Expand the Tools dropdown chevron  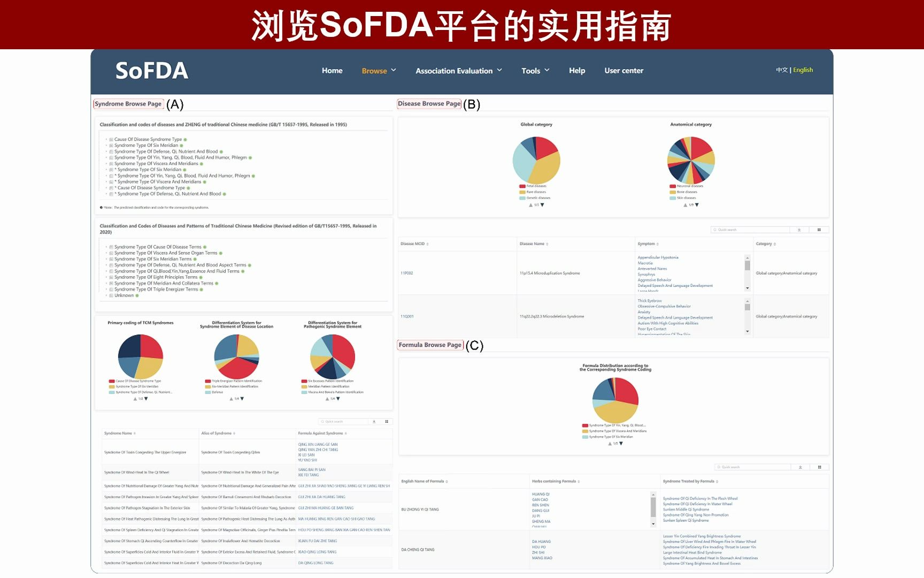pos(547,70)
